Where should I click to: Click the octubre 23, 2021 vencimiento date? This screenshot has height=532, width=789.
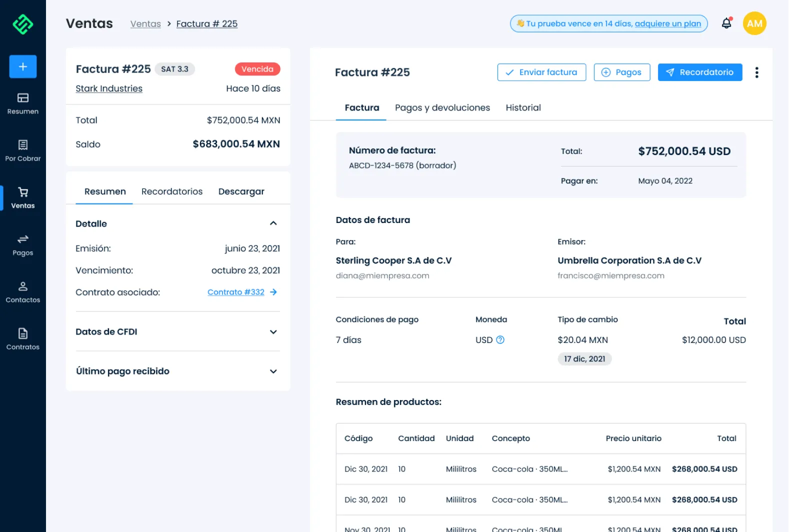pos(245,270)
